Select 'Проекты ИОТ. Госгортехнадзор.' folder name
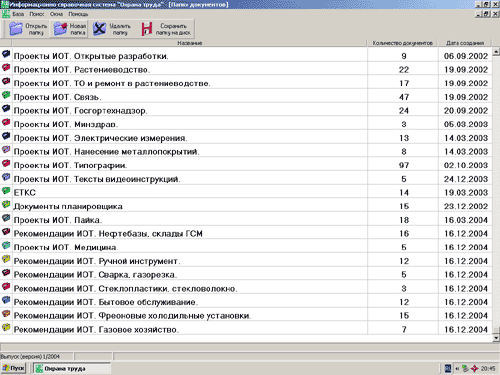The width and height of the screenshot is (500, 375). click(80, 111)
